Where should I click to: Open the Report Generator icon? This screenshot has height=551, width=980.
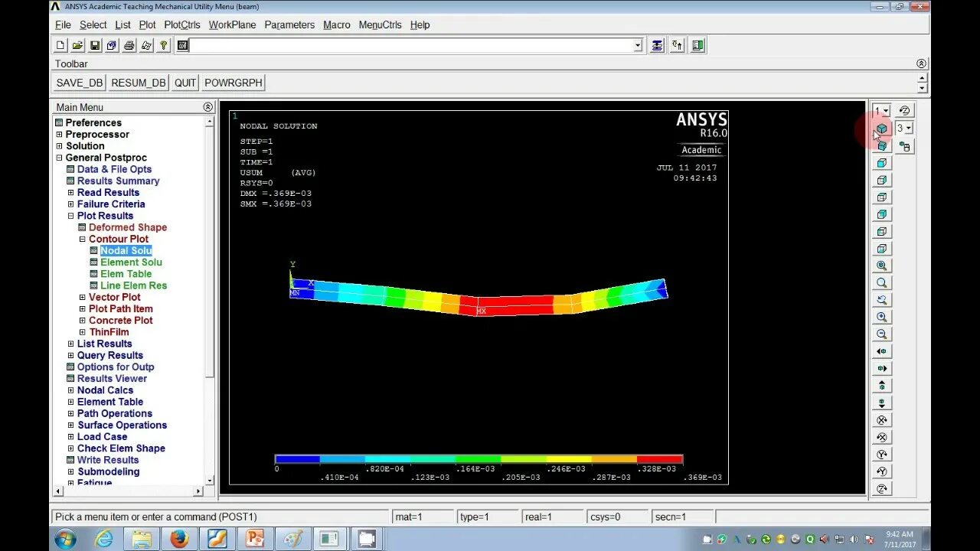(146, 46)
